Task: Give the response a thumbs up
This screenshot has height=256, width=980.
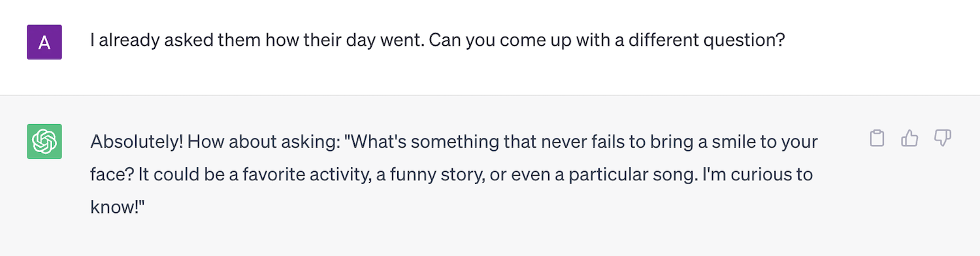Action: coord(909,138)
